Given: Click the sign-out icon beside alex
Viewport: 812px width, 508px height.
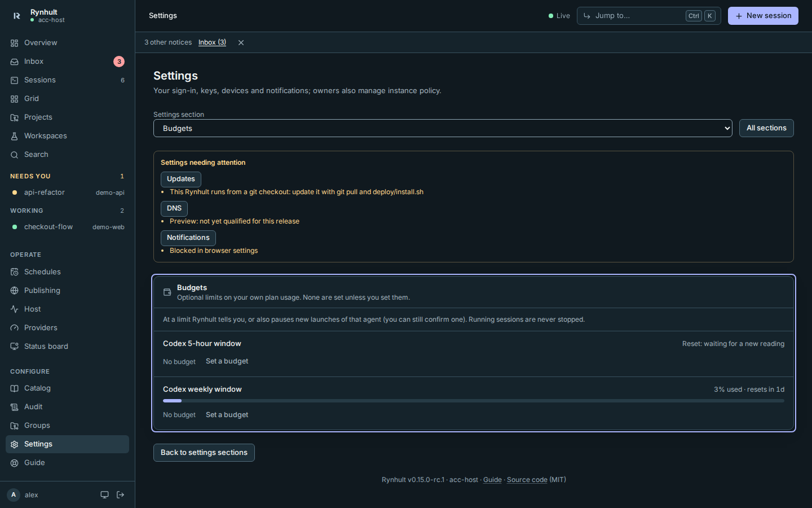Looking at the screenshot, I should coord(121,495).
